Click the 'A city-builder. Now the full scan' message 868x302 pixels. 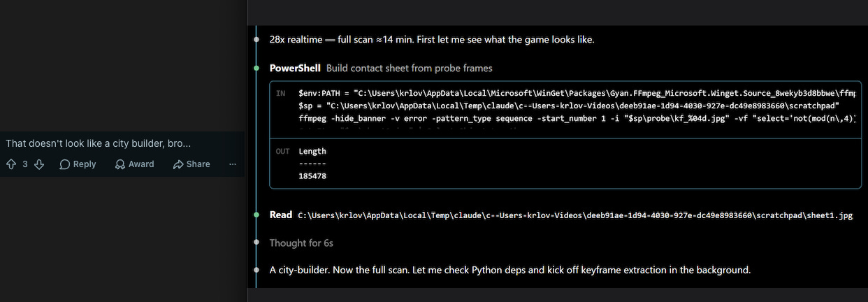[x=510, y=270]
